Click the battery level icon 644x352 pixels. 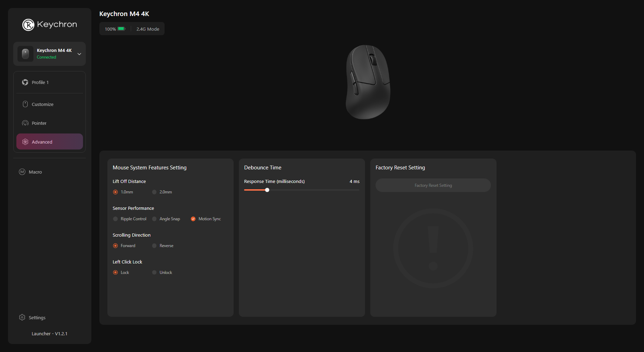pyautogui.click(x=121, y=29)
